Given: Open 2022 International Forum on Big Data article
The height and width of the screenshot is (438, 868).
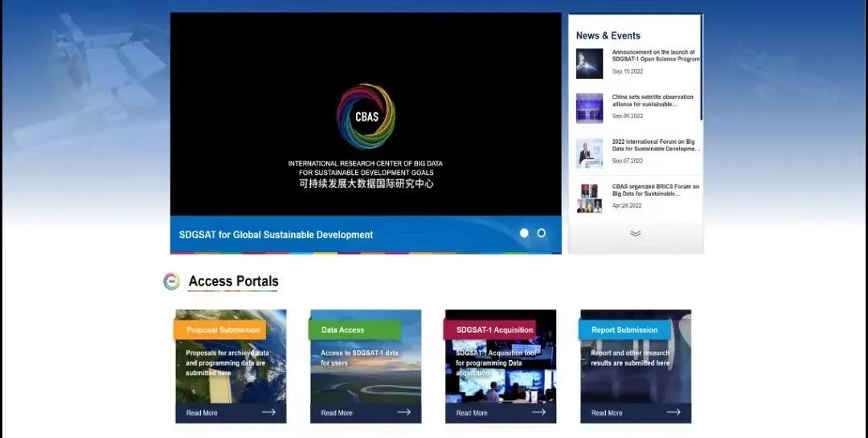Looking at the screenshot, I should [x=656, y=145].
